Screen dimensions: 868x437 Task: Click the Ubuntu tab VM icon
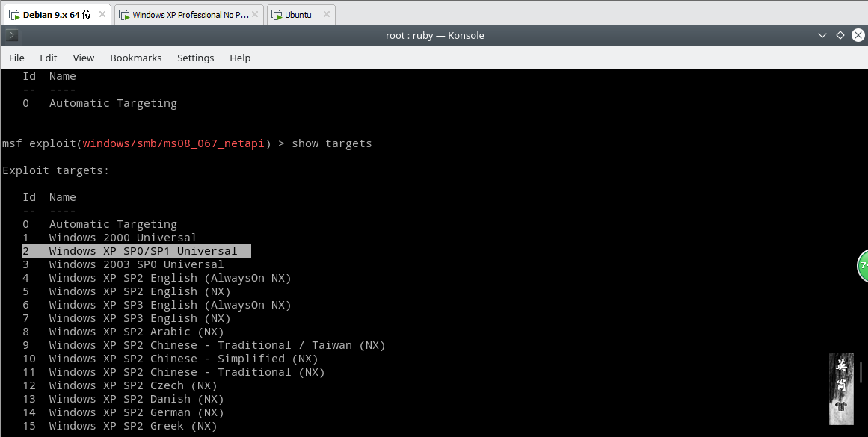click(x=277, y=15)
